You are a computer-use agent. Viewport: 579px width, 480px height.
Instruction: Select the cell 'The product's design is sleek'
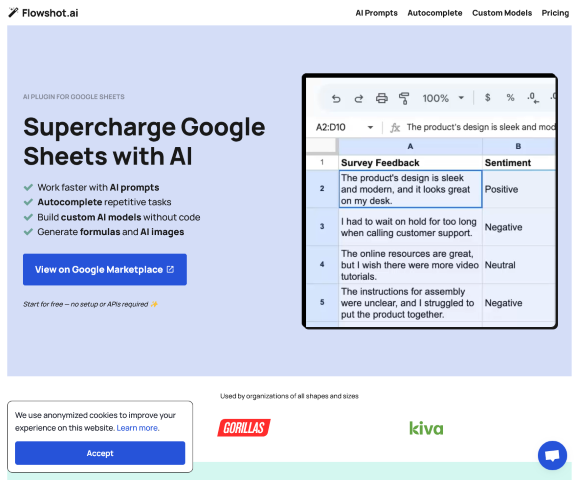(x=410, y=189)
